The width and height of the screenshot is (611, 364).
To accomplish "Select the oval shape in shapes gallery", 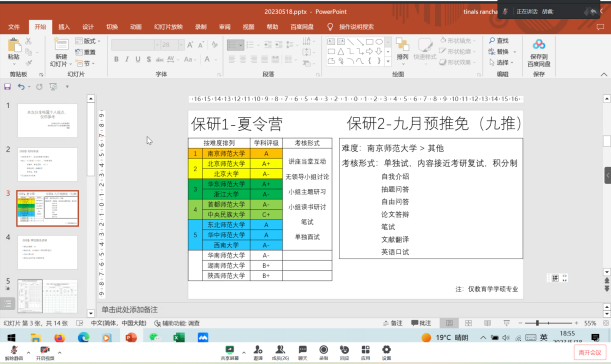I will coord(379,42).
